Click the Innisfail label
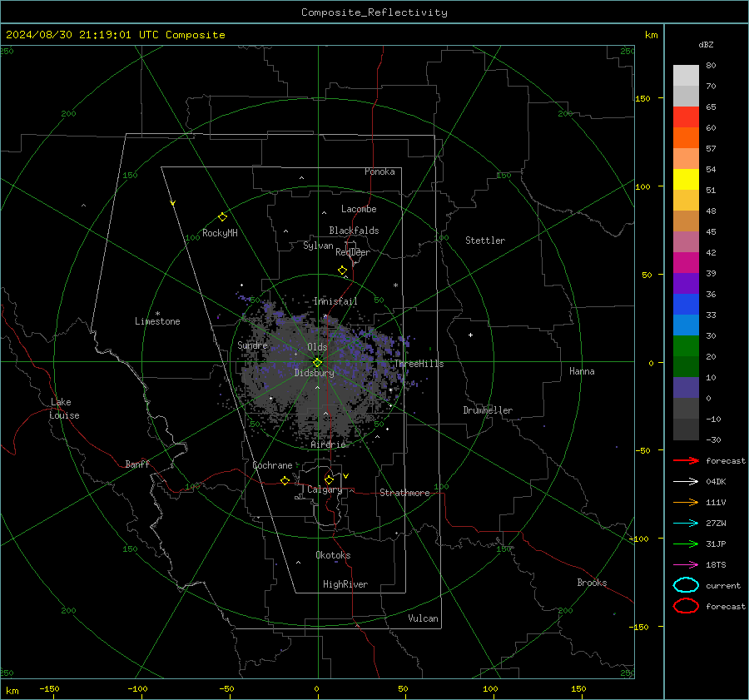This screenshot has width=749, height=700. [335, 301]
